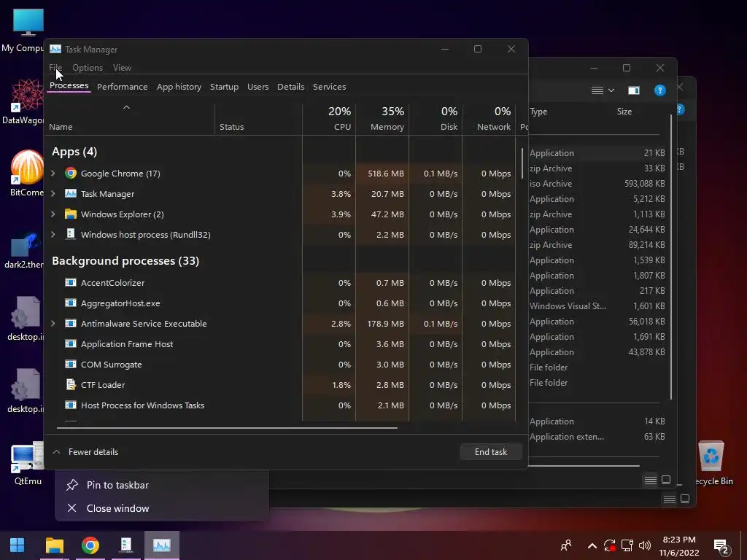747x560 pixels.
Task: Click the Rundll32 host process icon
Action: click(x=71, y=234)
